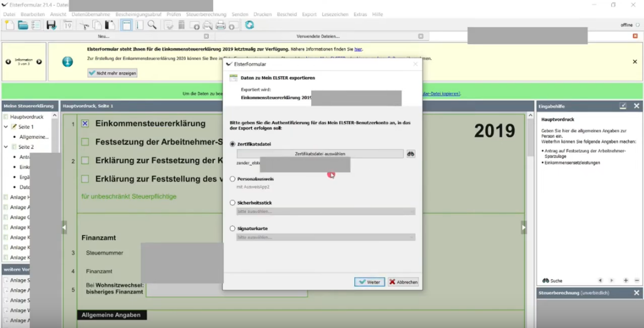Select the Personalausweis radio option
This screenshot has height=328, width=644.
point(233,179)
